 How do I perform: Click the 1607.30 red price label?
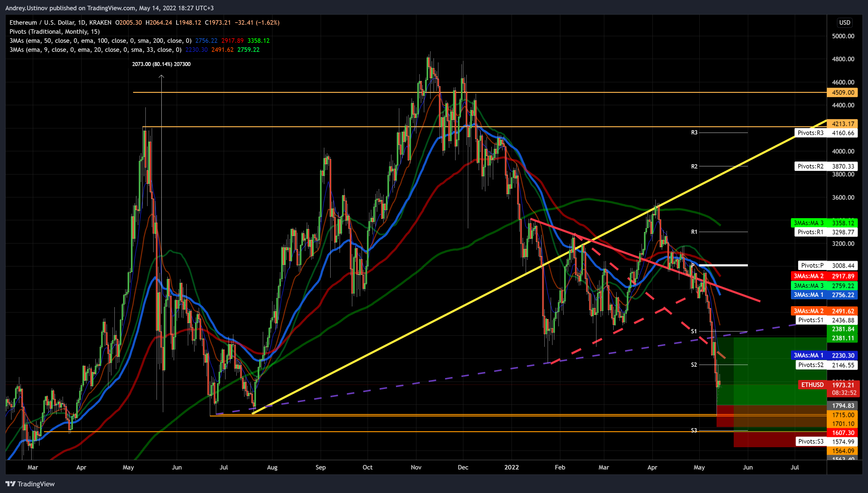click(x=842, y=433)
